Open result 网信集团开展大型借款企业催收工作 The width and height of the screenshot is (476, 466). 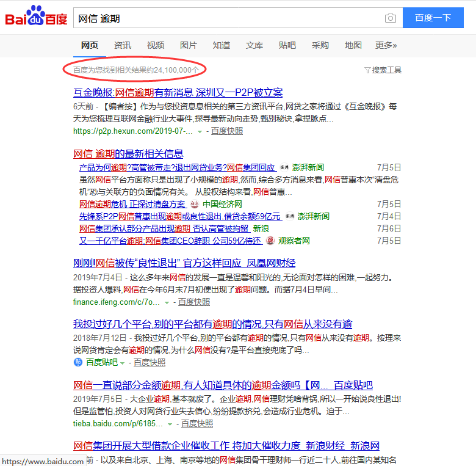[226, 446]
